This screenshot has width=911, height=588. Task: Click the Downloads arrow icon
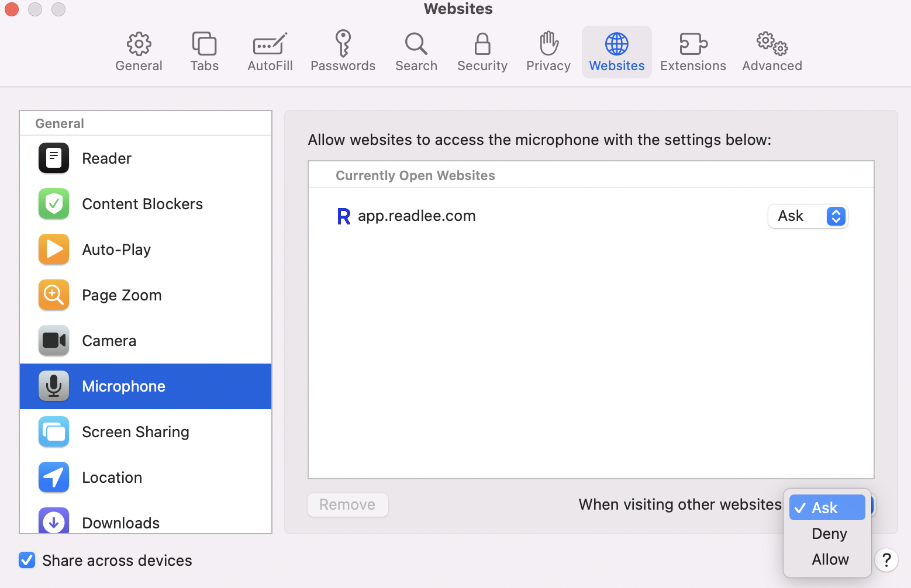[x=54, y=520]
